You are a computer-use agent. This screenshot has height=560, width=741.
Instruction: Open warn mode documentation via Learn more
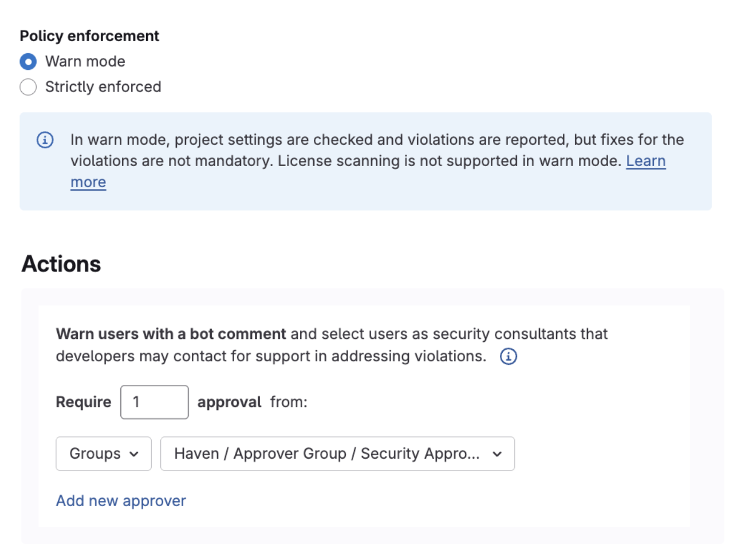tap(646, 161)
